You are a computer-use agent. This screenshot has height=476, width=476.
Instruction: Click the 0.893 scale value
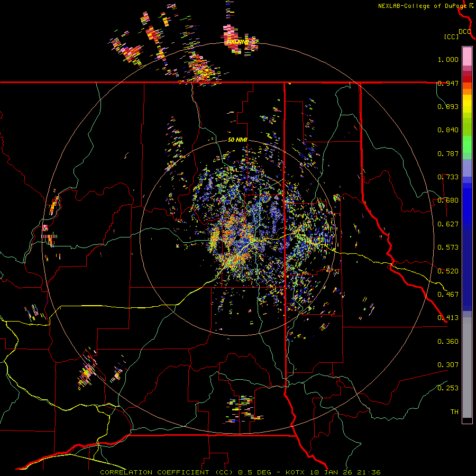pyautogui.click(x=448, y=106)
